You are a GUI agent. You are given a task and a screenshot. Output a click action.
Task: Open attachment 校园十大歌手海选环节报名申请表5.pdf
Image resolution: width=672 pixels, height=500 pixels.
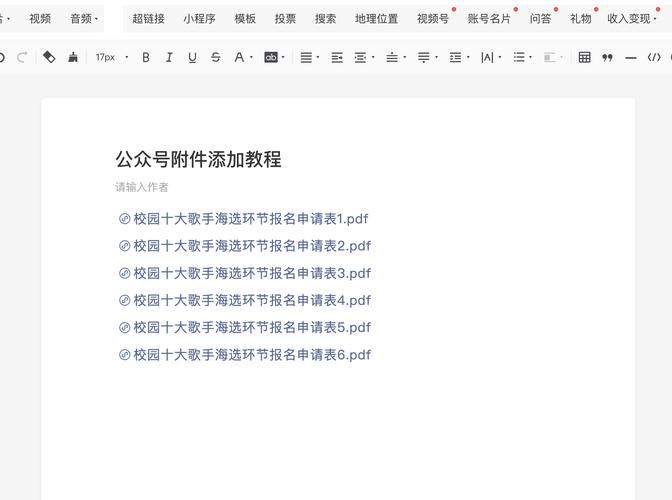point(252,328)
